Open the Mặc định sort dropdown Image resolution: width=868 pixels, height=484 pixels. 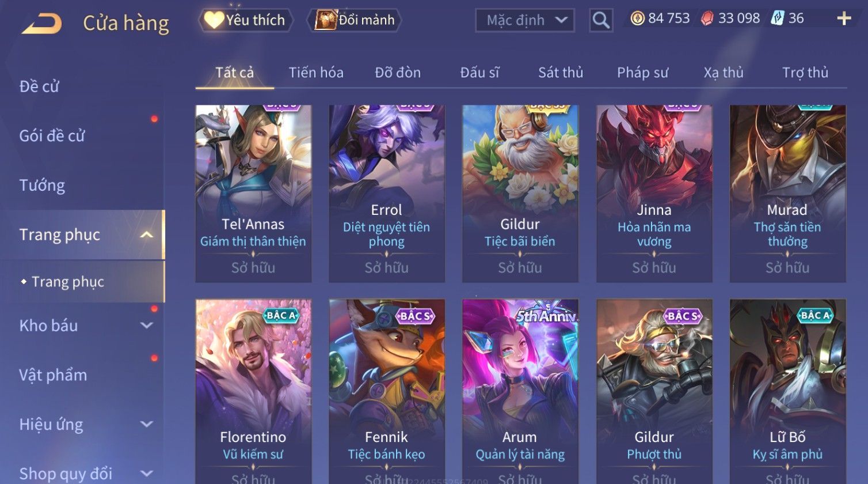point(524,21)
